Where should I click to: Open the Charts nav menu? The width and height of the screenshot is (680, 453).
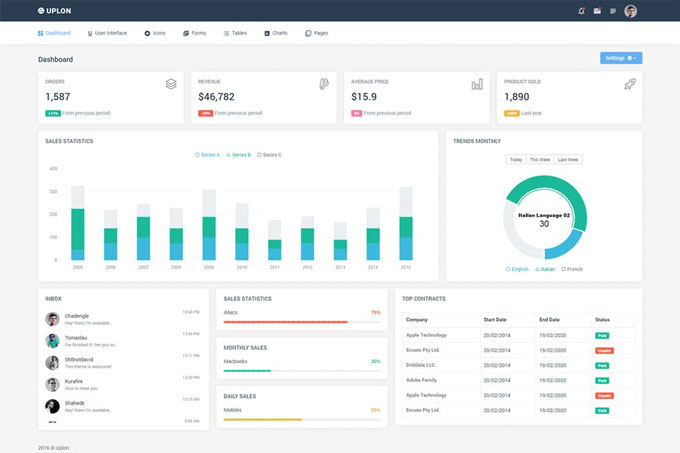point(276,33)
